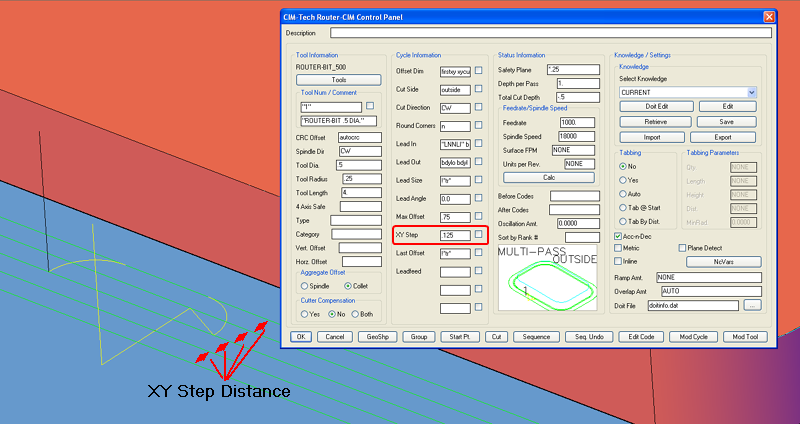
Task: Undo sequence with Seq. Undo
Action: (589, 337)
